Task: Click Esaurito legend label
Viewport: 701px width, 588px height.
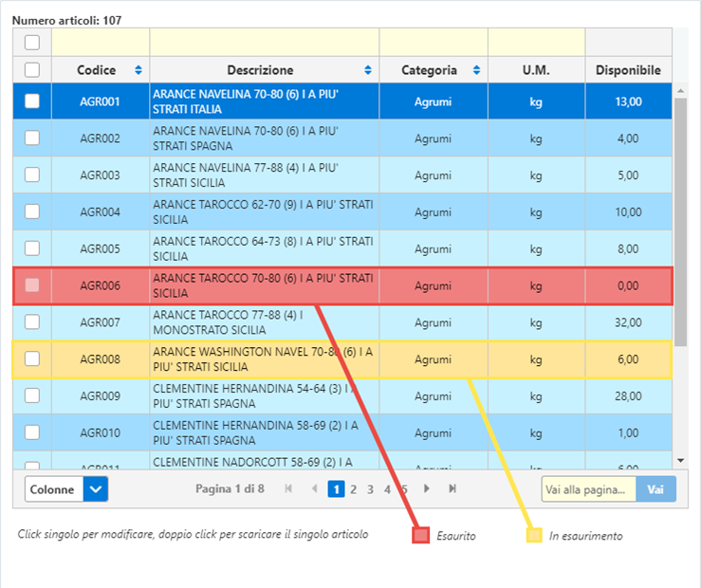Action: point(456,536)
